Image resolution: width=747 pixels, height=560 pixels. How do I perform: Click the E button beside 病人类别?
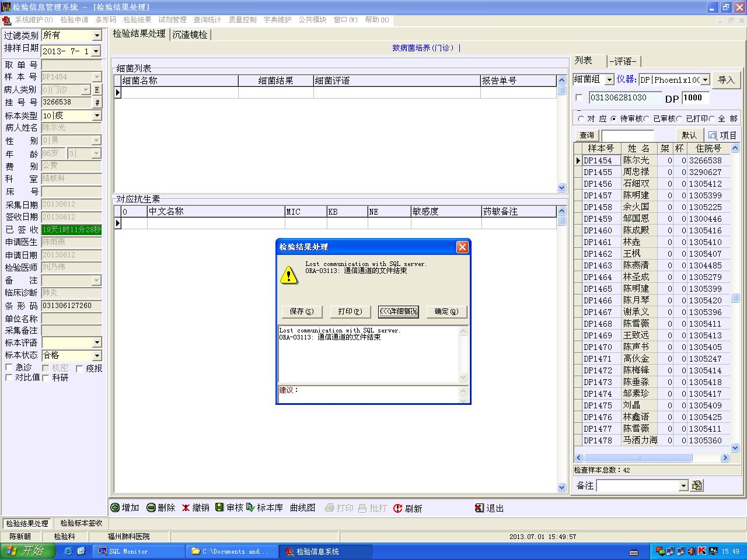[x=97, y=90]
